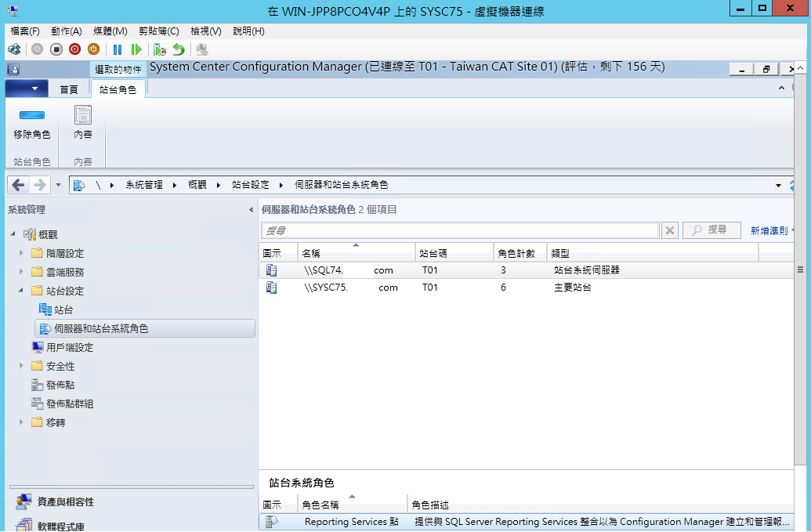811x532 pixels.
Task: Open the 檔案(F) menu
Action: tap(25, 31)
